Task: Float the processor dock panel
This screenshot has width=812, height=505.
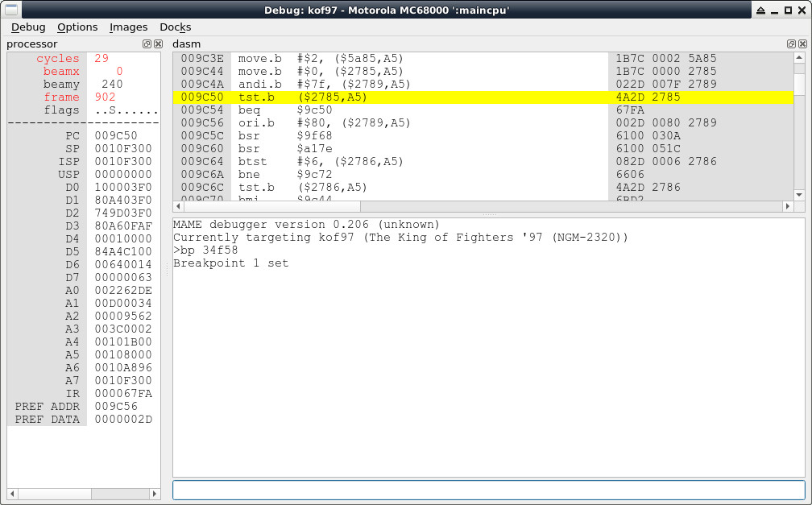Action: 147,44
